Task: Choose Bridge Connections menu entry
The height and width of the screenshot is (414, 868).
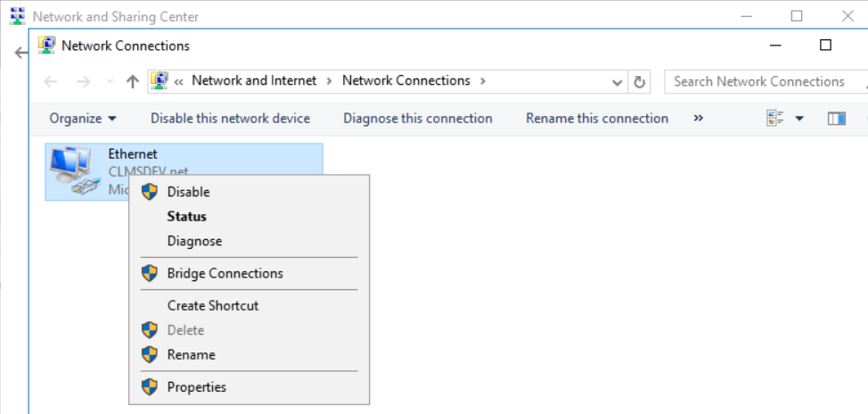Action: [x=225, y=274]
